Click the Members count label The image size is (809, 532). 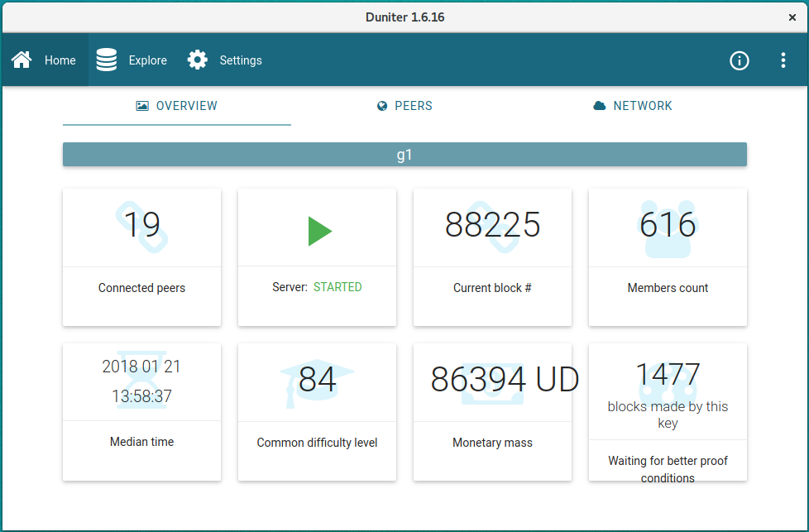coord(668,288)
